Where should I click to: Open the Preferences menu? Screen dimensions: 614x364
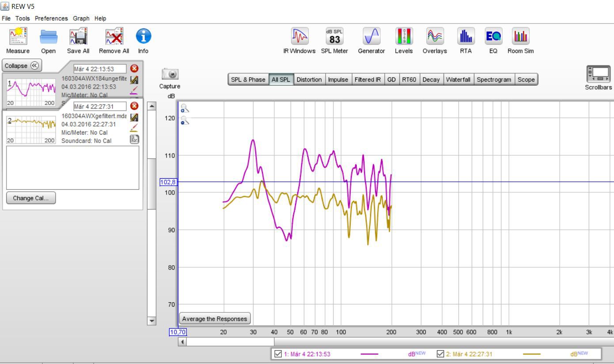pos(52,18)
